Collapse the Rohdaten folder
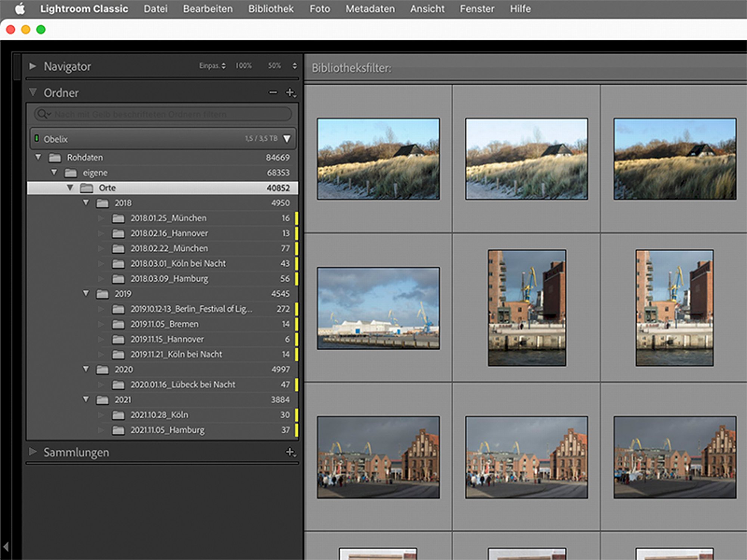Image resolution: width=747 pixels, height=560 pixels. [38, 157]
